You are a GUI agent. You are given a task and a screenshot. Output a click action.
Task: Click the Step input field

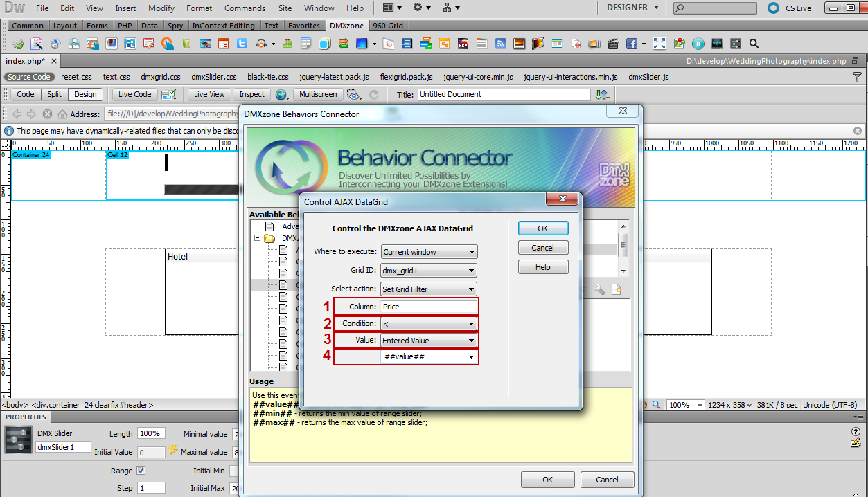pyautogui.click(x=151, y=488)
